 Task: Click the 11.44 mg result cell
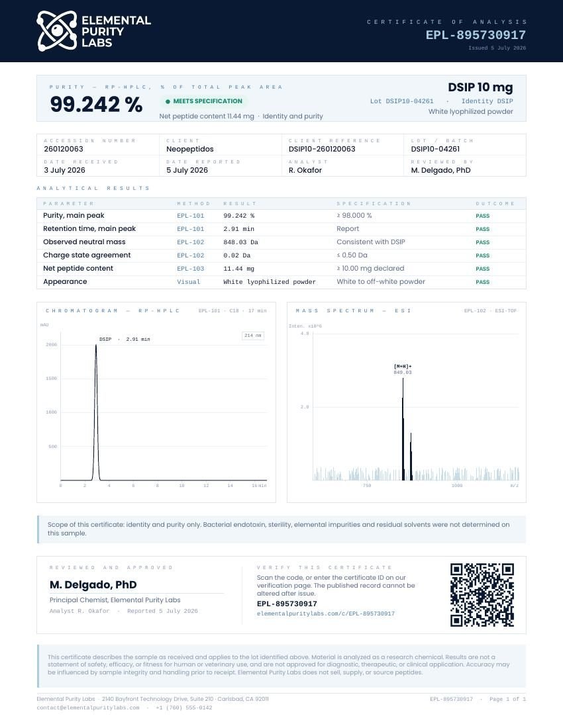(x=238, y=269)
